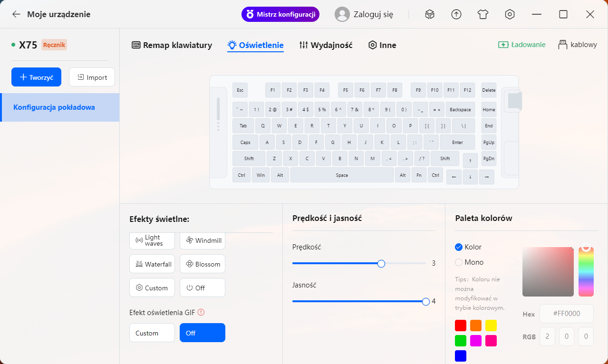
Task: Switch to the Remap klawiatury tab
Action: pos(172,45)
